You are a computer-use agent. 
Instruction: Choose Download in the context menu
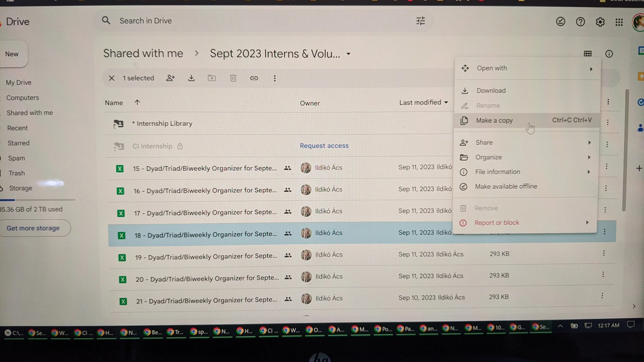[491, 91]
